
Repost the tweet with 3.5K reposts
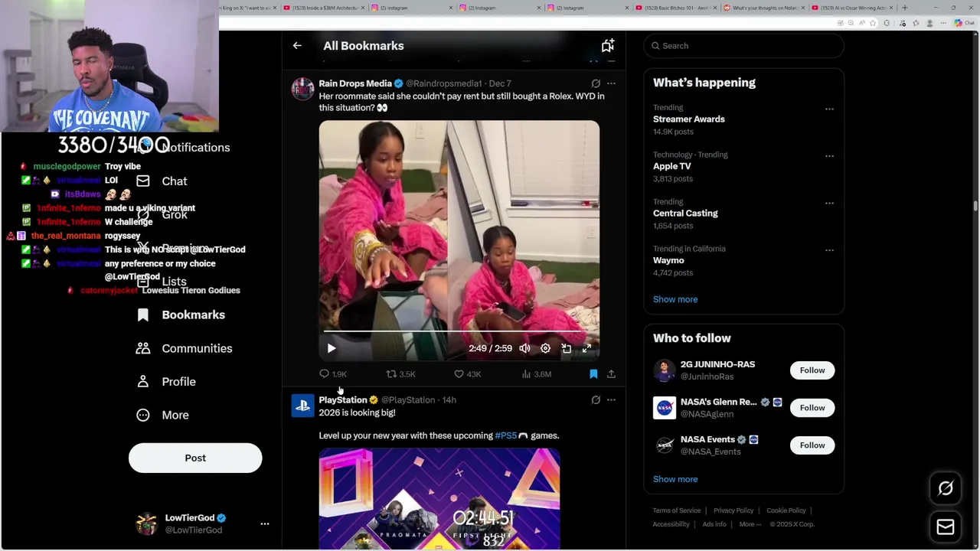[400, 374]
